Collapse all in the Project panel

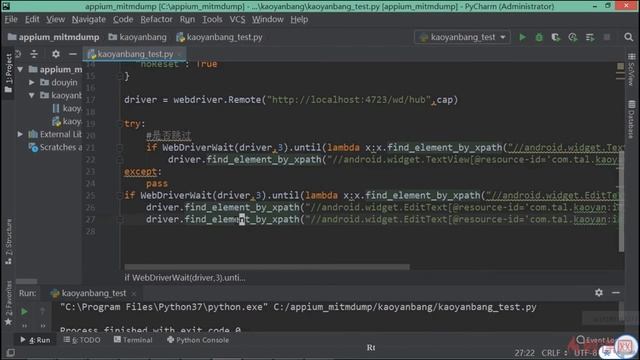34,54
